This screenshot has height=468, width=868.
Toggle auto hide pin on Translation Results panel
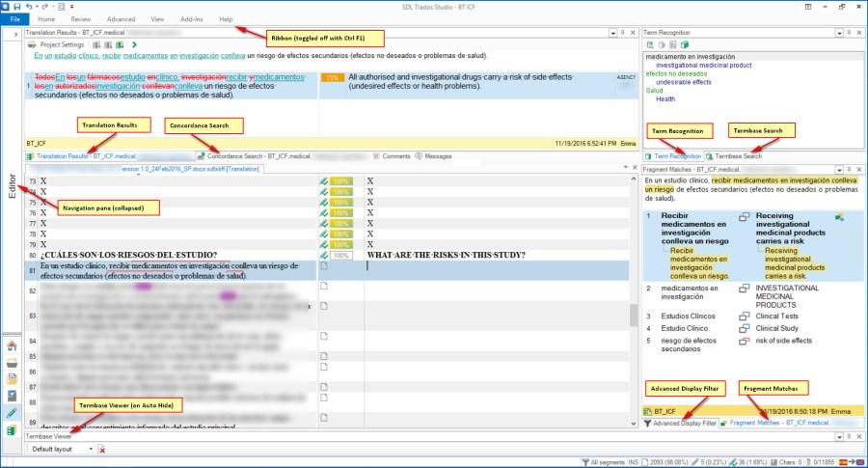click(x=622, y=33)
